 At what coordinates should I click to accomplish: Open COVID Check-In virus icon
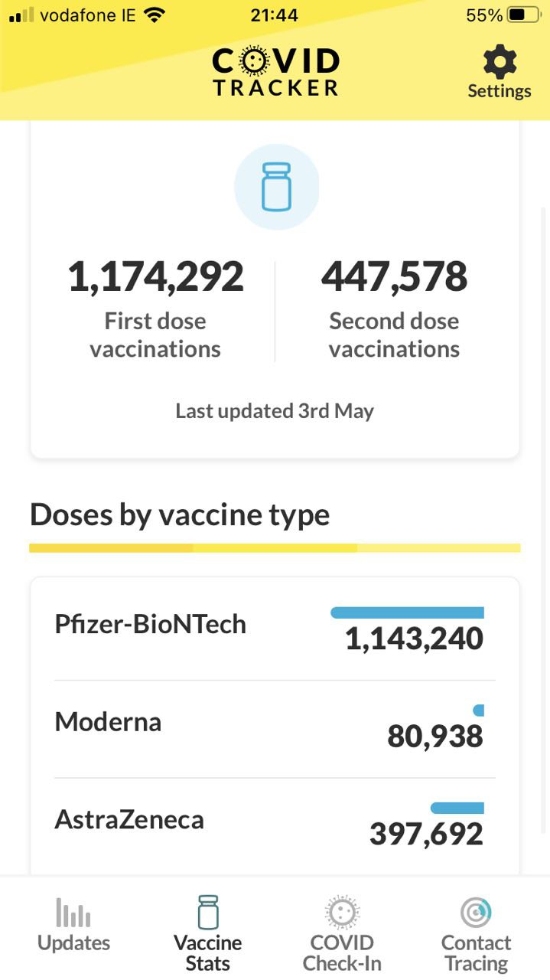[342, 912]
